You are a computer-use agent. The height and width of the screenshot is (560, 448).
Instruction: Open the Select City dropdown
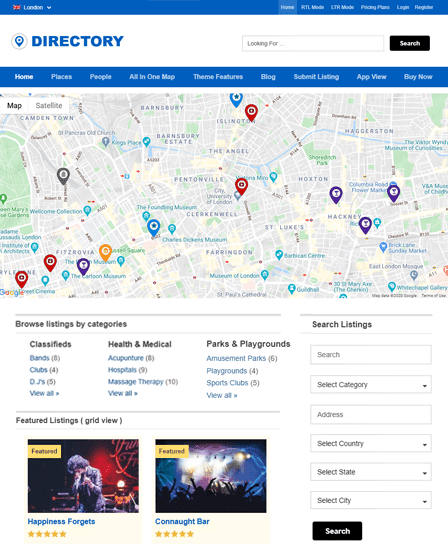371,500
